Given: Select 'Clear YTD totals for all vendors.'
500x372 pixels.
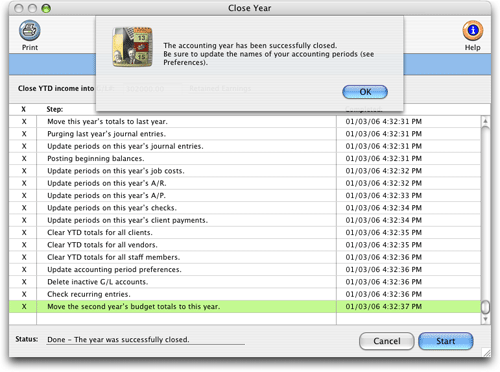Looking at the screenshot, I should tap(245, 245).
